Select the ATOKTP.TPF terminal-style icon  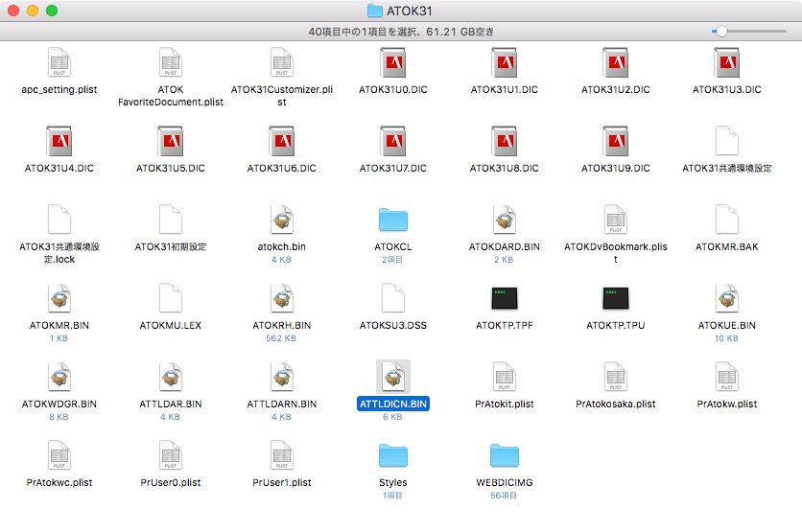505,298
